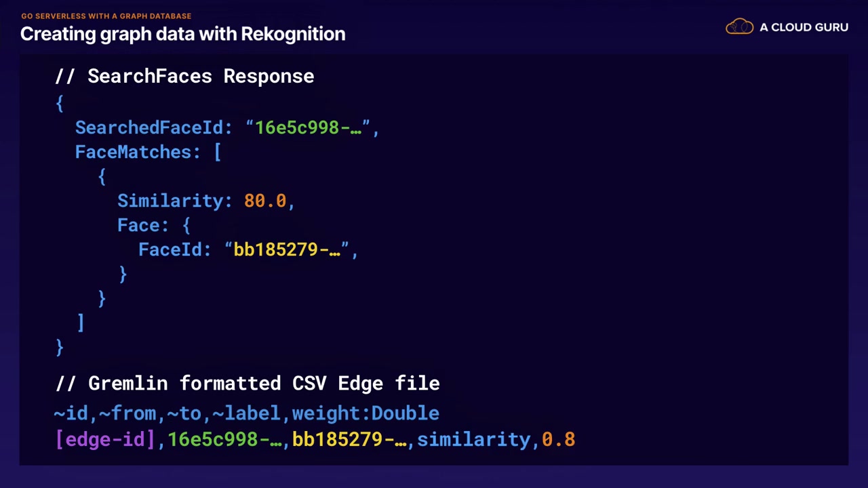Click the A Cloud Guru cloud logo icon
The image size is (868, 488).
(x=739, y=27)
